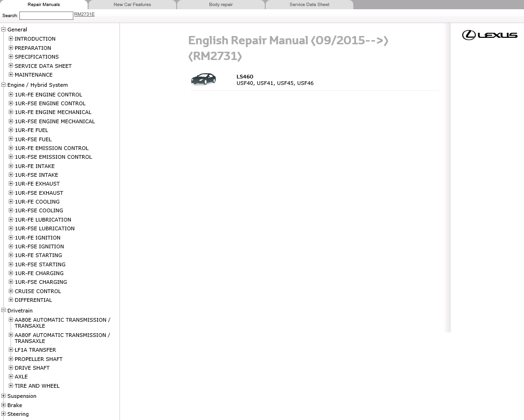Open 1UR-FE STARTING tree item
Screen dimensions: 524x420
coord(38,255)
